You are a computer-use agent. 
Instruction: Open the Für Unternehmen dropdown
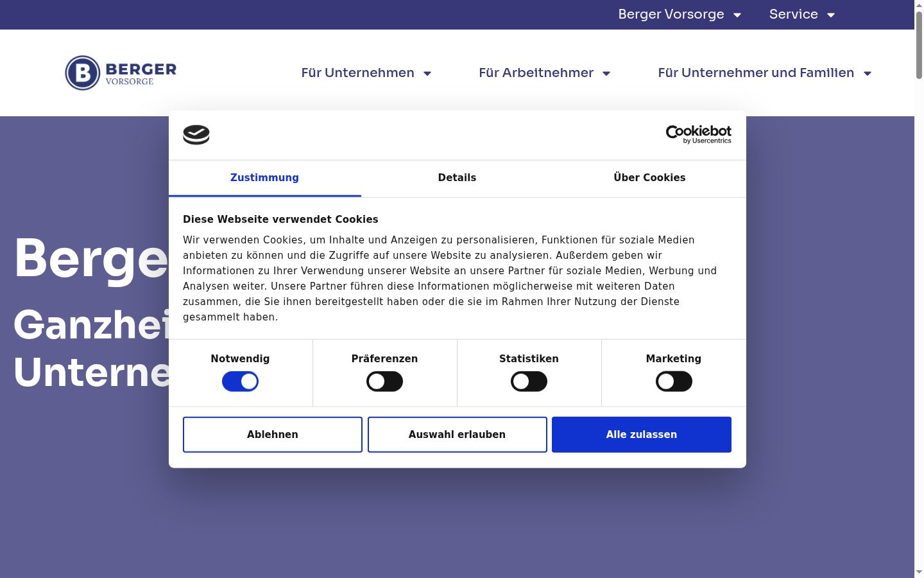coord(366,73)
